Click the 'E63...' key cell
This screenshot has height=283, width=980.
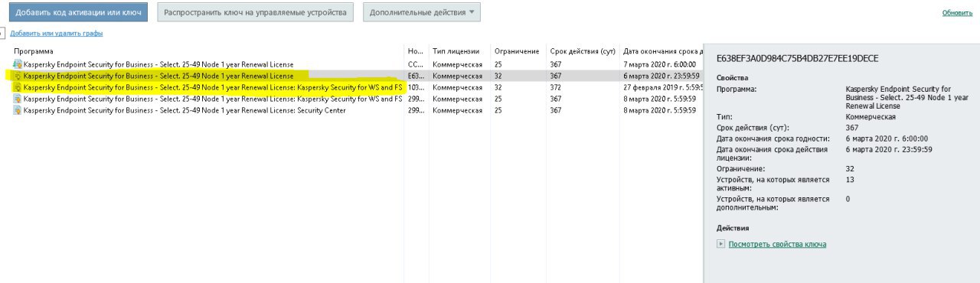pyautogui.click(x=416, y=76)
